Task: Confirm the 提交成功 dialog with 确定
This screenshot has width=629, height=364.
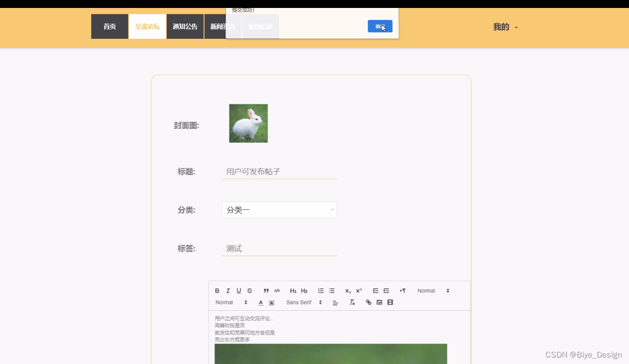Action: pyautogui.click(x=380, y=26)
